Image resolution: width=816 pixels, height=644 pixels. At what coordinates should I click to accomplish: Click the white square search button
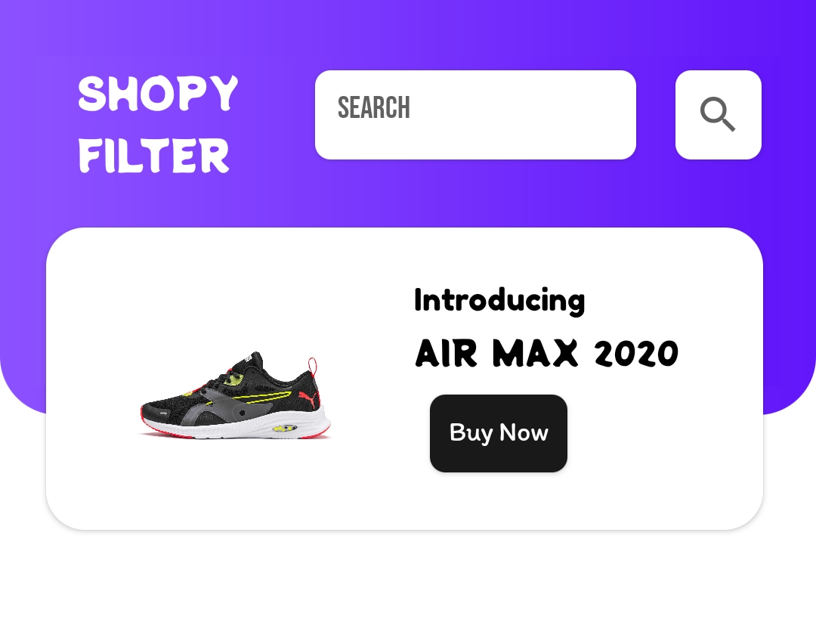click(x=719, y=115)
